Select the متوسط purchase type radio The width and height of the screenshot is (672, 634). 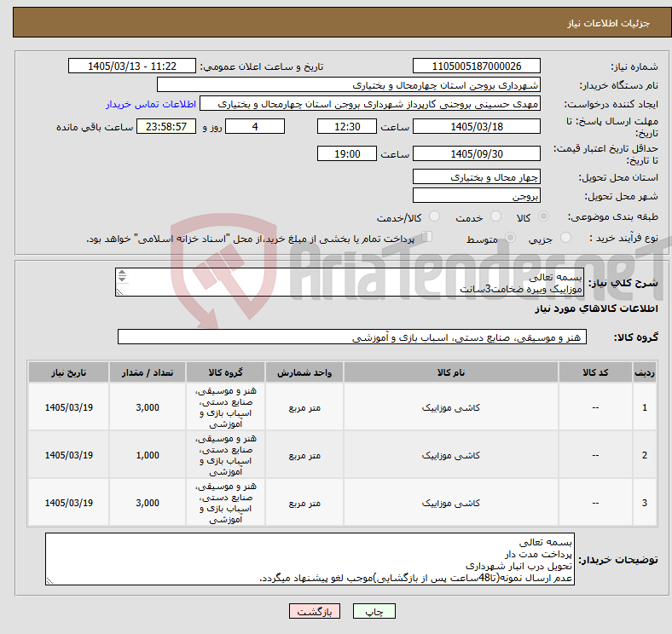pos(510,238)
